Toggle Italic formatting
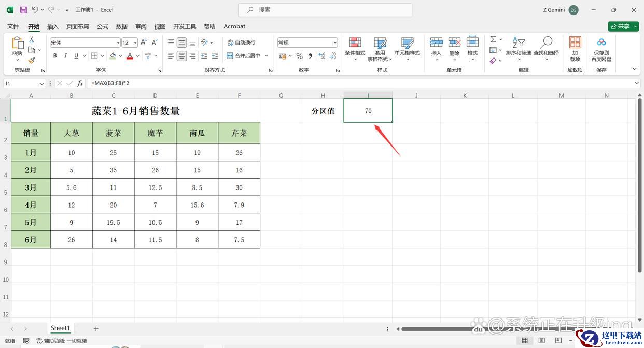This screenshot has height=348, width=644. (65, 56)
